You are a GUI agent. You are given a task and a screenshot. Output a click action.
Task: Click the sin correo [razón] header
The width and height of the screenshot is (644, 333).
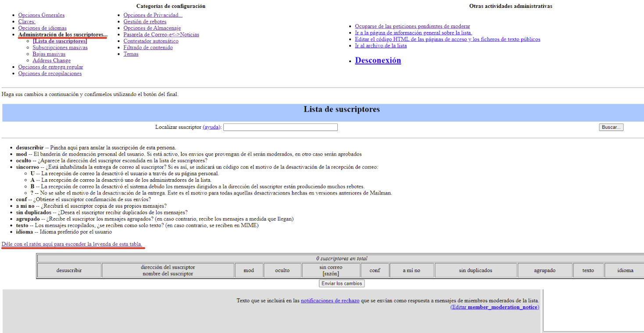click(x=331, y=270)
